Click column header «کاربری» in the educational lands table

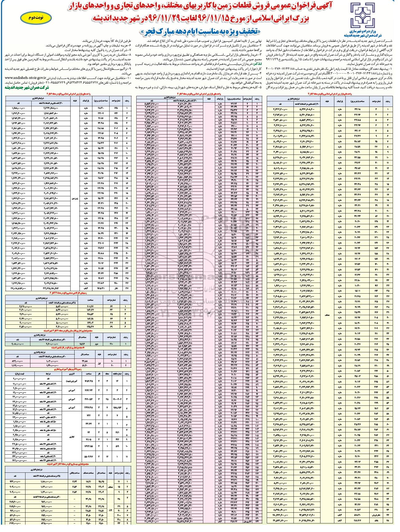click(72, 374)
